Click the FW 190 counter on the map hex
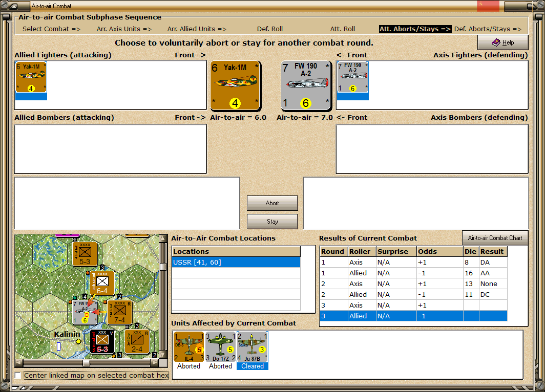This screenshot has height=392, width=545. 85,312
